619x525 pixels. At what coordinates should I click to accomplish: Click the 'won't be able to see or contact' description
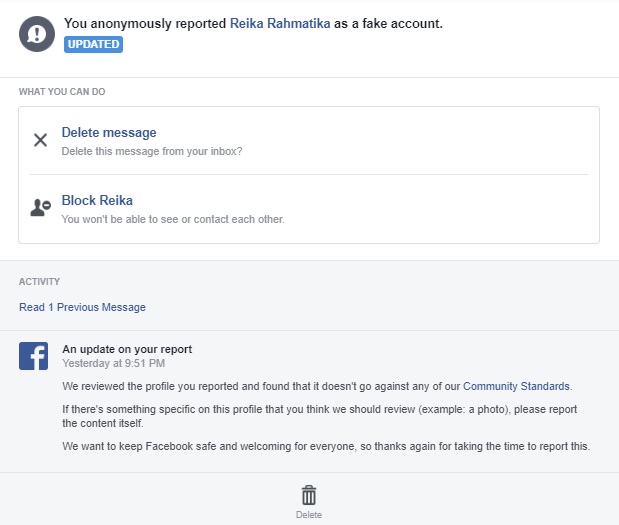pyautogui.click(x=172, y=219)
